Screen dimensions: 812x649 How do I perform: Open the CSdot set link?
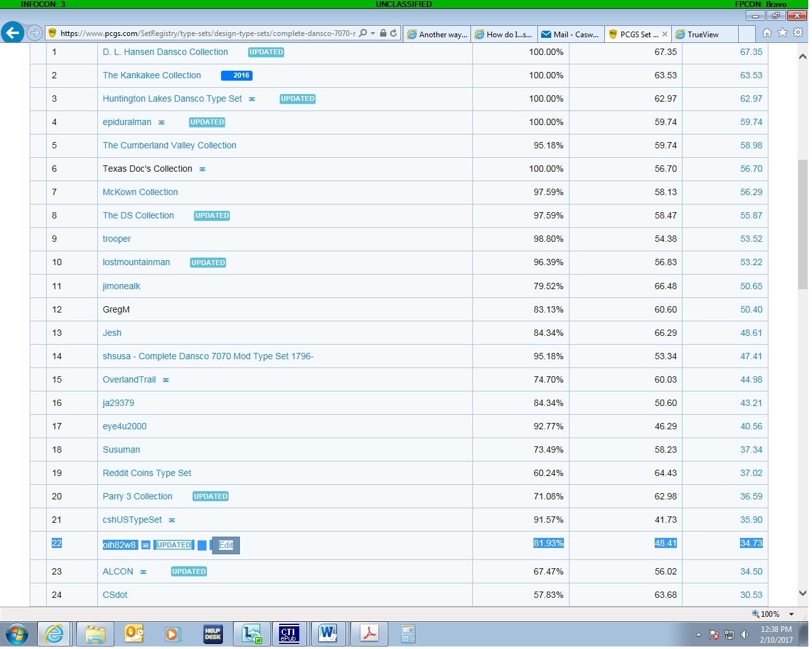point(115,595)
